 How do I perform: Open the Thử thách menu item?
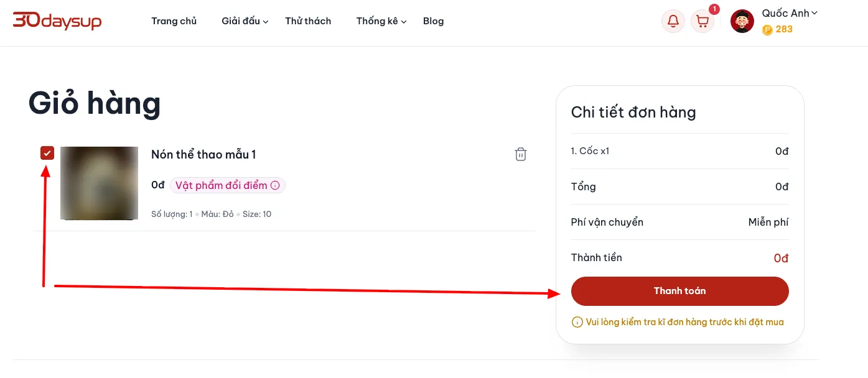[308, 21]
